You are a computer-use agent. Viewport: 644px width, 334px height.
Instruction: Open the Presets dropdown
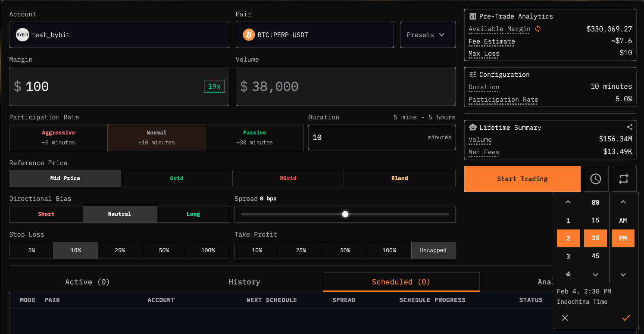(428, 34)
